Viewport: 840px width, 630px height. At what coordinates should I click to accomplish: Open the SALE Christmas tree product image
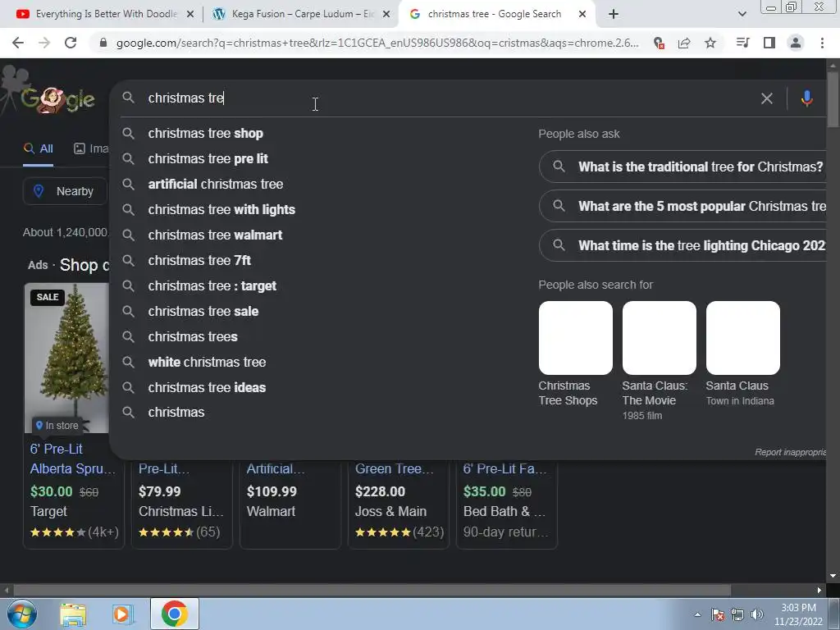66,358
